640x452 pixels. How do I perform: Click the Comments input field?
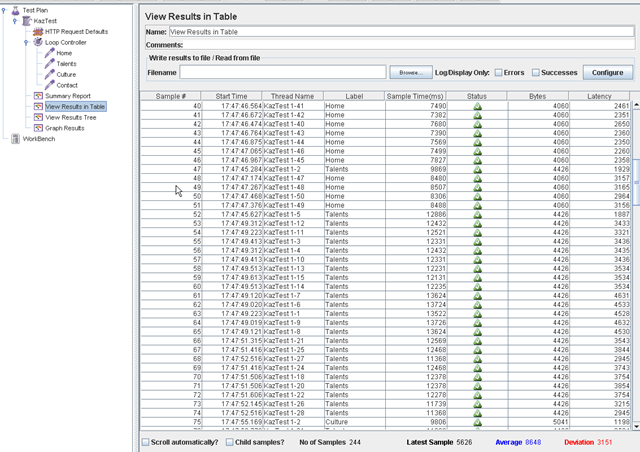409,45
